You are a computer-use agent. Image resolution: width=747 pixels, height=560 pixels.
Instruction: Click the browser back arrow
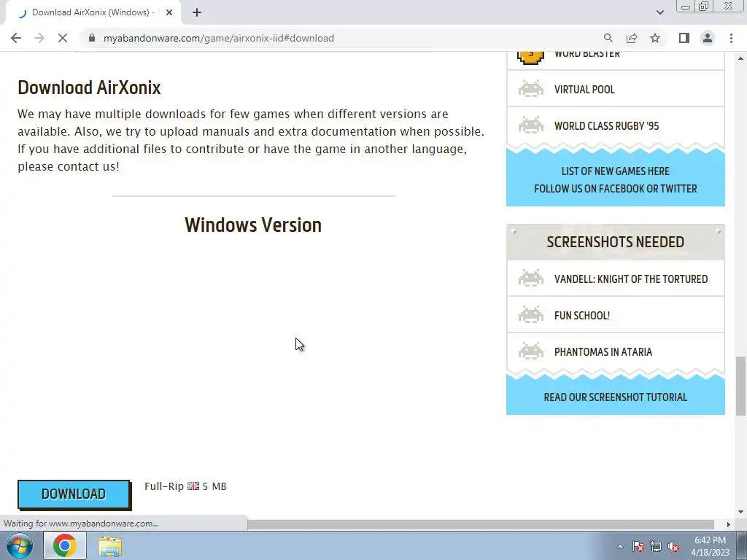click(x=16, y=38)
